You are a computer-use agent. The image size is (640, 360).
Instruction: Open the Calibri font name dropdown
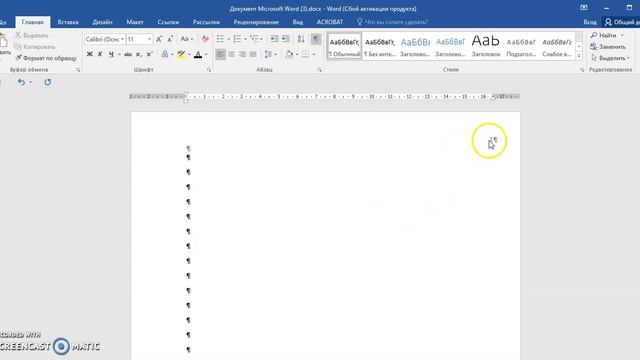(122, 39)
